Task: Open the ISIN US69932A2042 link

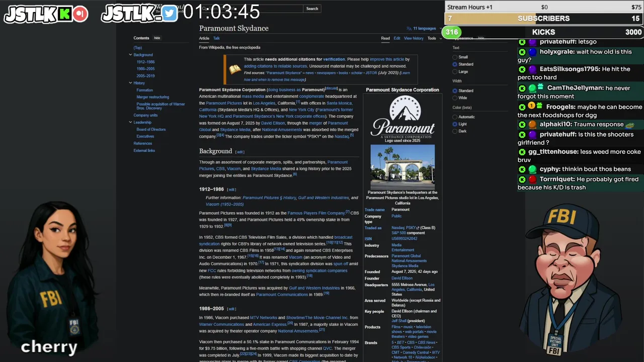Action: point(405,239)
